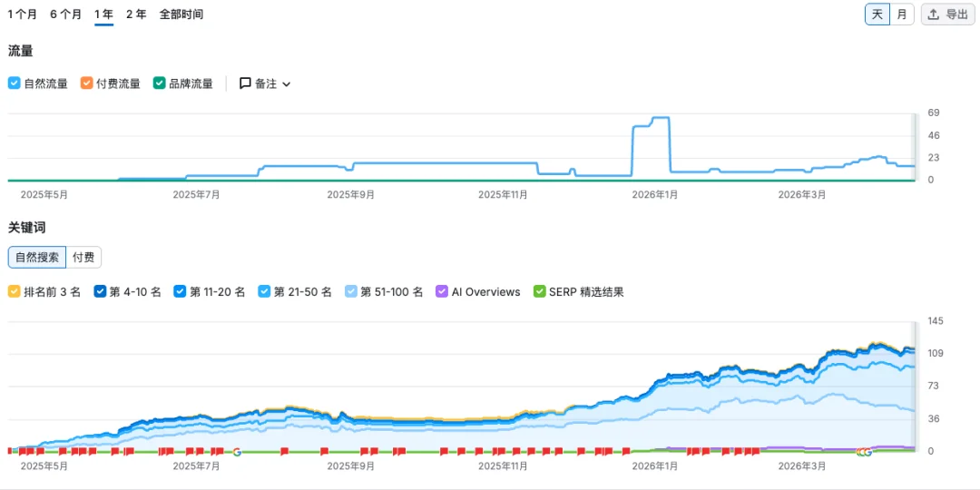Switch to the 付费 keywords tab
Image resolution: width=980 pixels, height=490 pixels.
tap(83, 257)
